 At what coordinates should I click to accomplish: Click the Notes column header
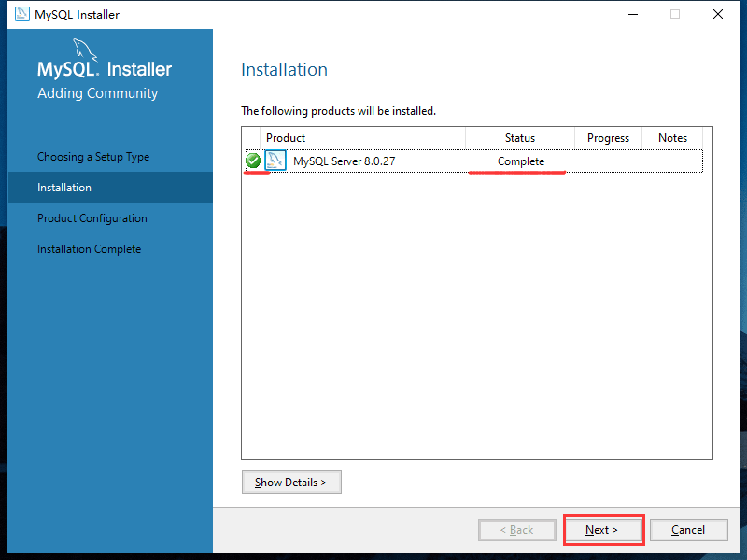point(672,138)
